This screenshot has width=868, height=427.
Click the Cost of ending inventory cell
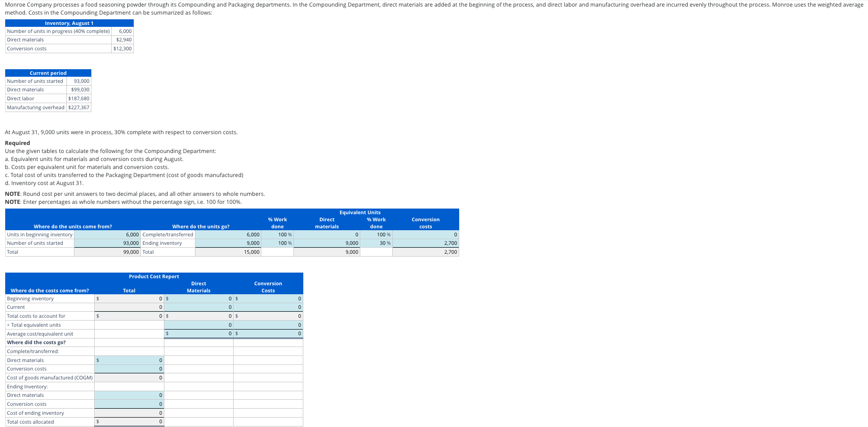point(129,413)
